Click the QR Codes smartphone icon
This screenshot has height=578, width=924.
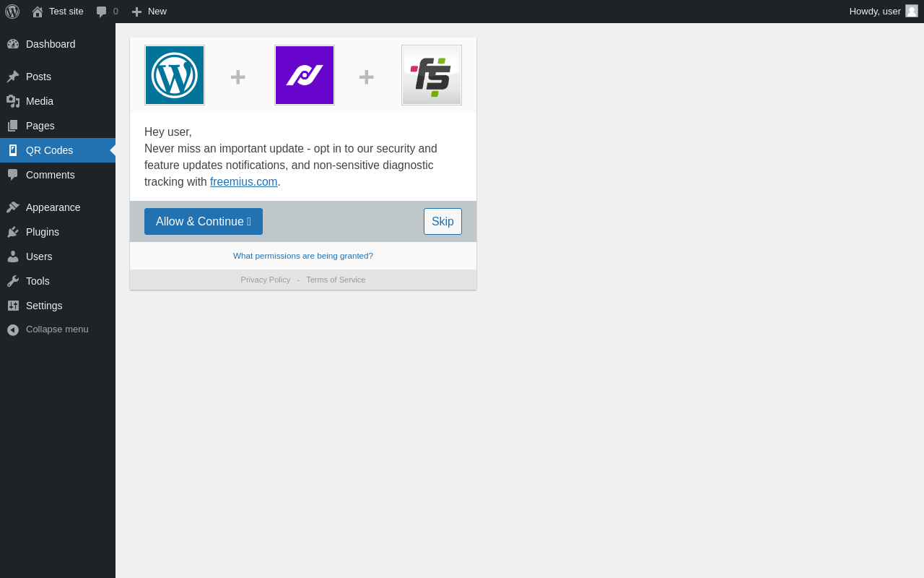point(13,150)
